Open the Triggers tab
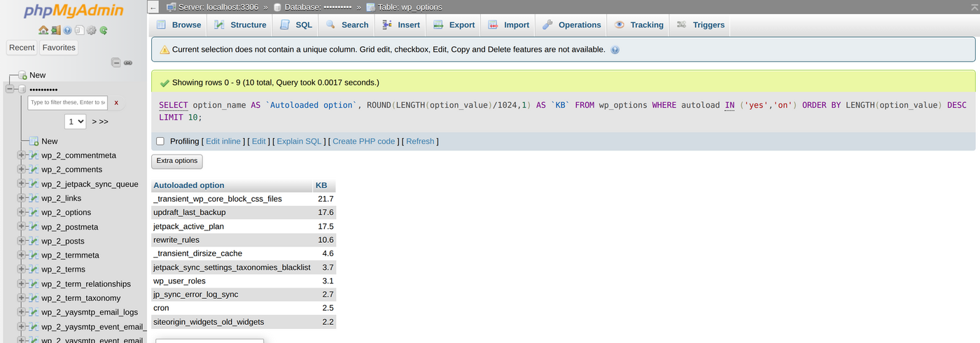Viewport: 980px width, 343px height. point(701,24)
